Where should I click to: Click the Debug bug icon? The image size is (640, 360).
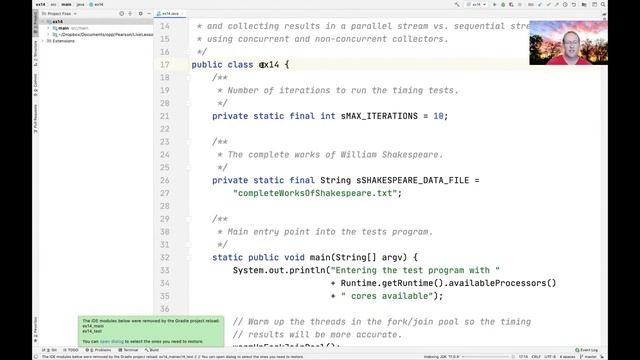click(x=503, y=4)
